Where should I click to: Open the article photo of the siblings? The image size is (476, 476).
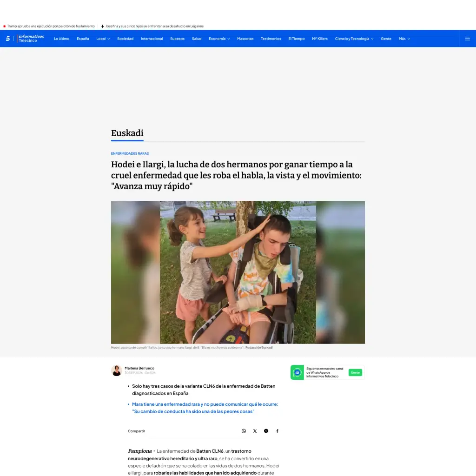tap(238, 272)
